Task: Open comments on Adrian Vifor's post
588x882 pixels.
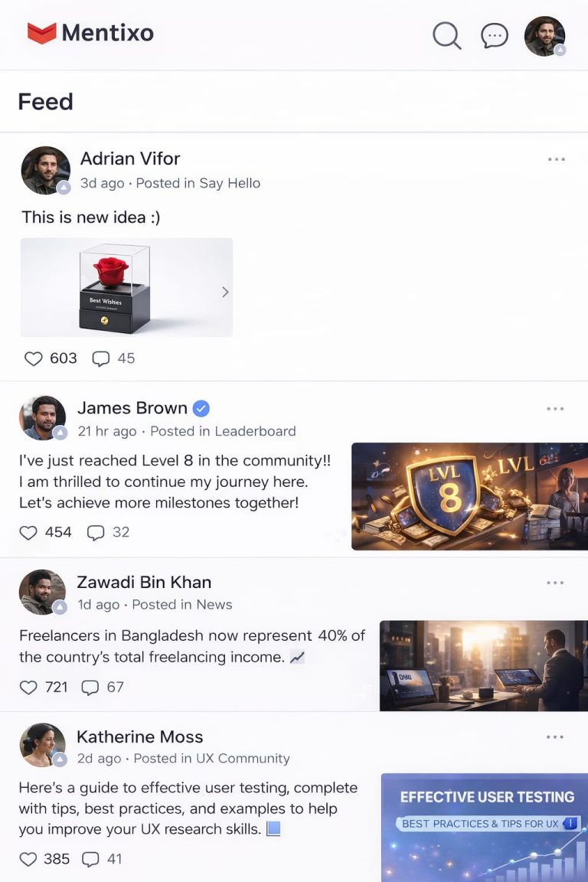Action: tap(101, 358)
